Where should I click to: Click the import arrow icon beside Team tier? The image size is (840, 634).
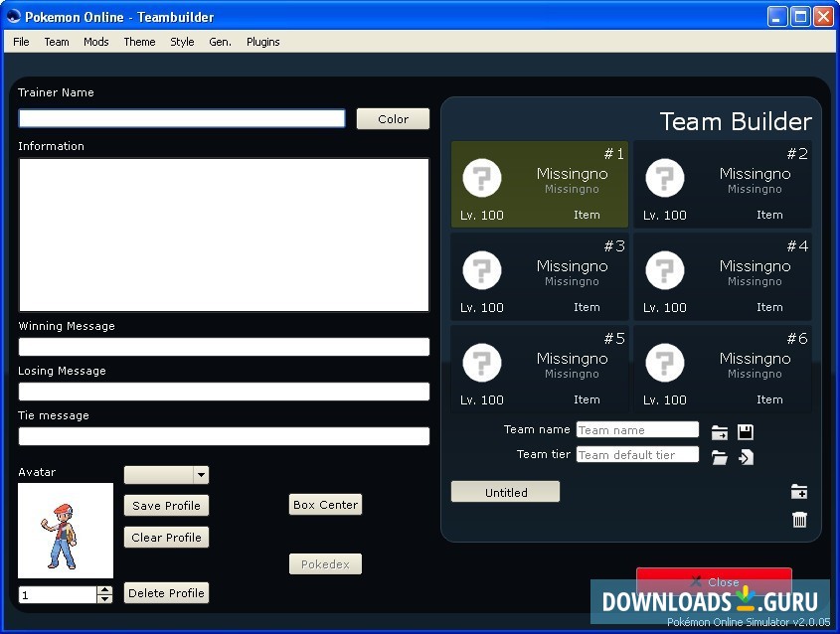[x=746, y=457]
